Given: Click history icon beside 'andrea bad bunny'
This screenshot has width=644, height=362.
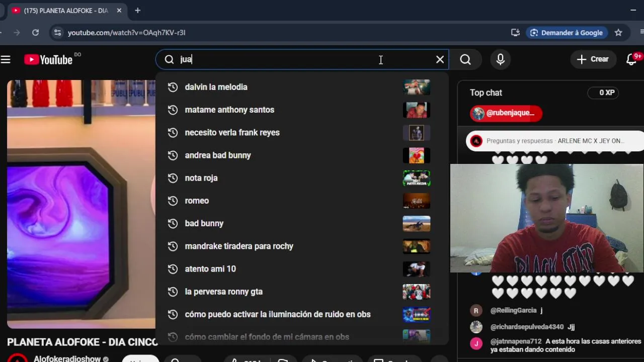Looking at the screenshot, I should pyautogui.click(x=173, y=155).
